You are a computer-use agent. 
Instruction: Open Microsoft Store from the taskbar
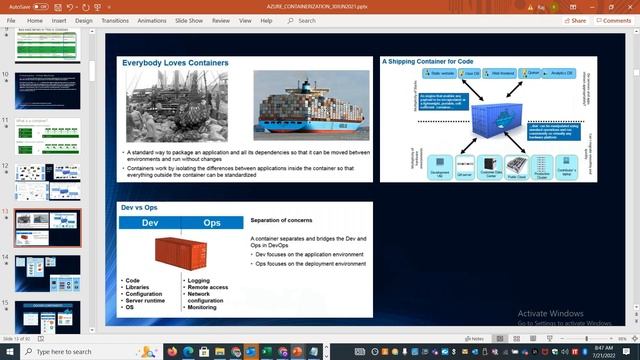coord(204,351)
